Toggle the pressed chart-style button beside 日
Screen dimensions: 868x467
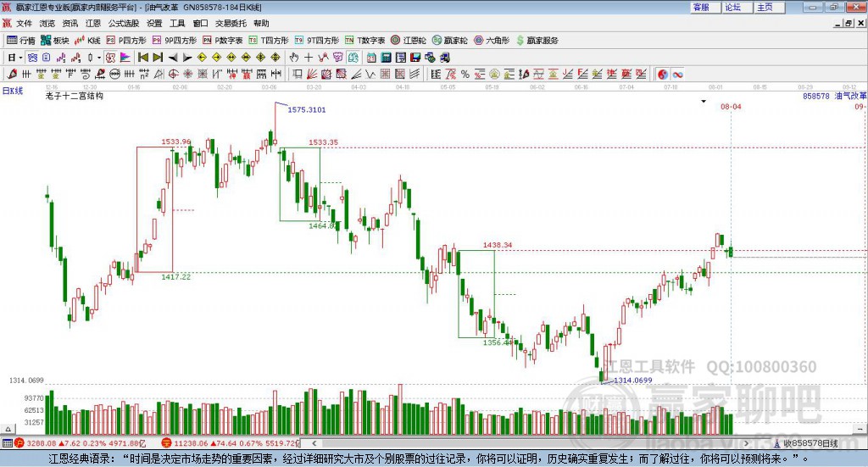tap(33, 58)
